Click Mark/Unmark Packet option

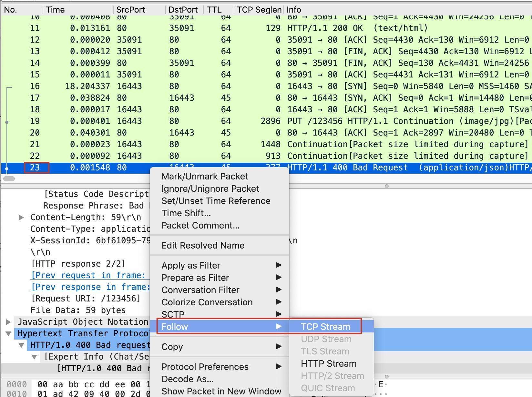[x=205, y=176]
